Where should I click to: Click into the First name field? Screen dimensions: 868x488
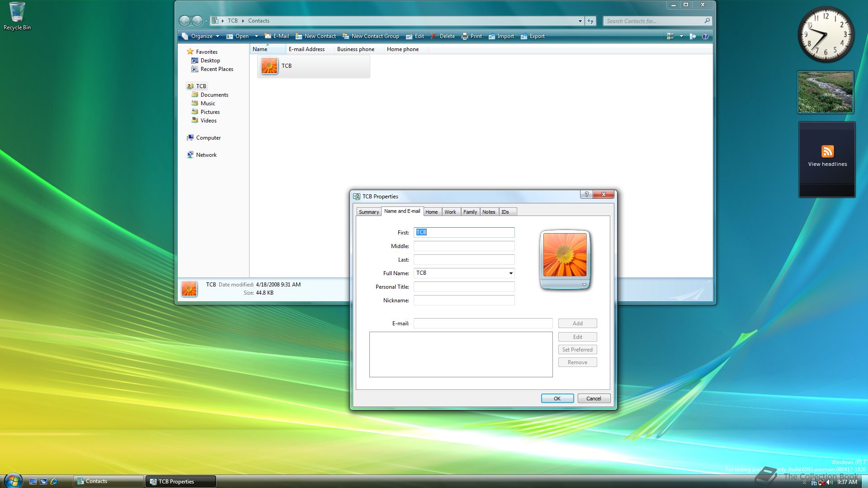click(464, 232)
